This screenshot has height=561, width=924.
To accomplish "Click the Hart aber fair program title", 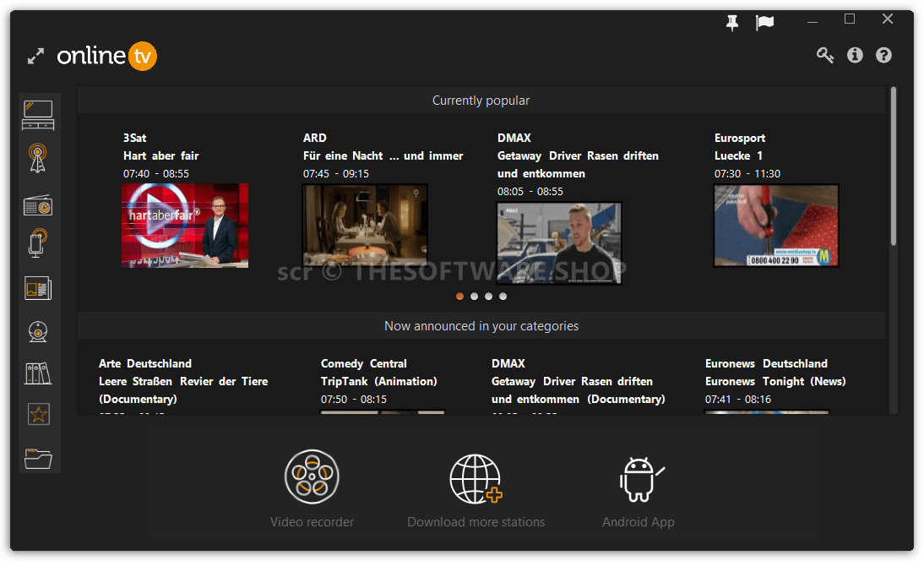I will [160, 155].
